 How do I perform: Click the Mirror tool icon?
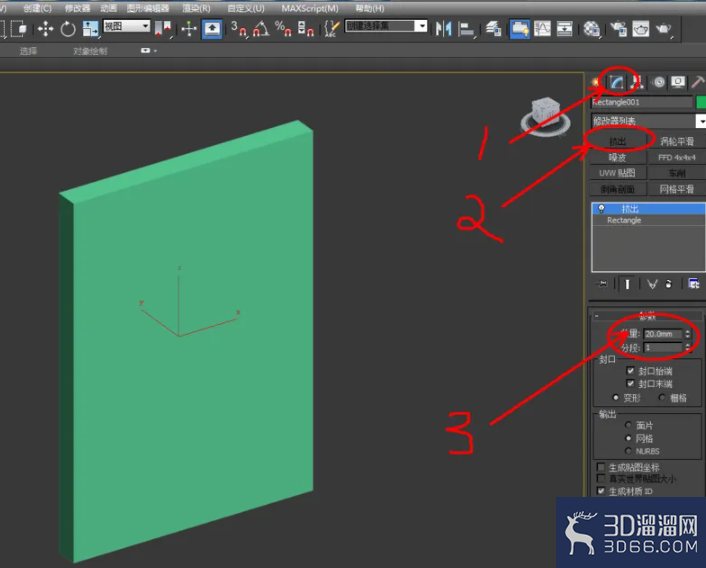444,29
